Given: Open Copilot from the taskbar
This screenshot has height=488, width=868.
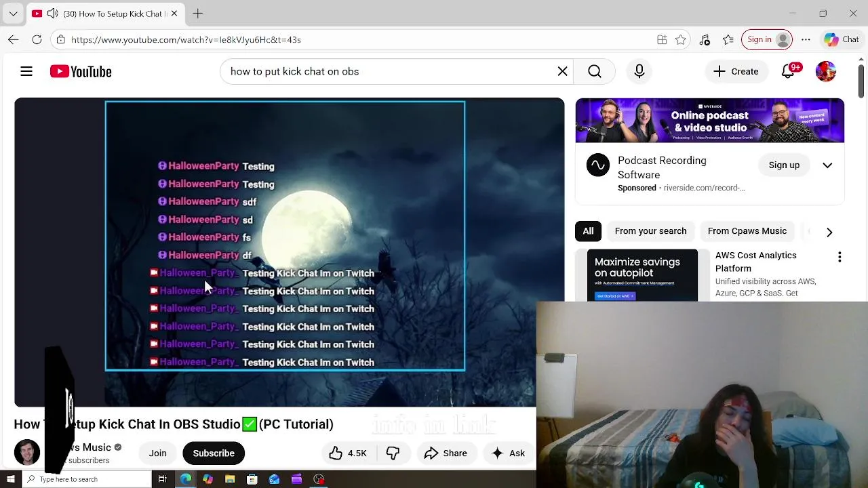Looking at the screenshot, I should pos(208,479).
